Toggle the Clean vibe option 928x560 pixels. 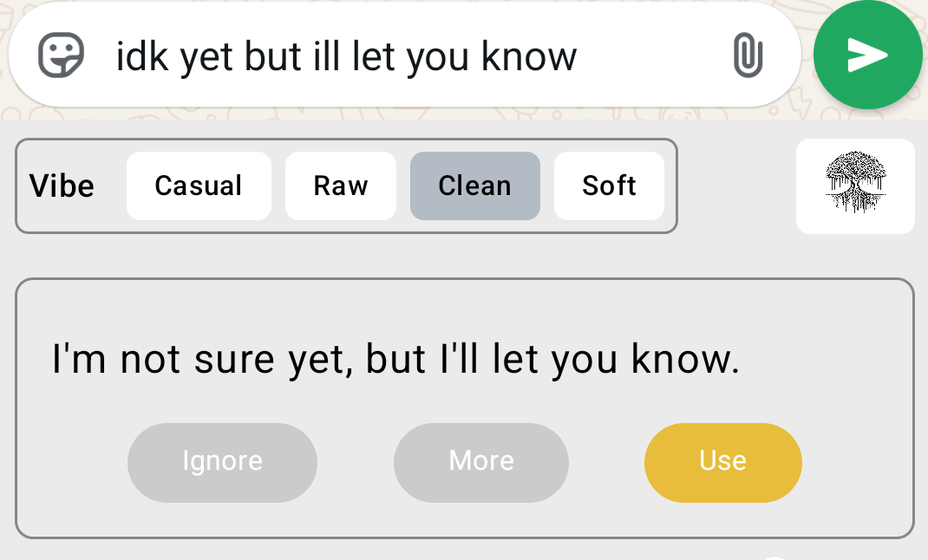tap(474, 186)
